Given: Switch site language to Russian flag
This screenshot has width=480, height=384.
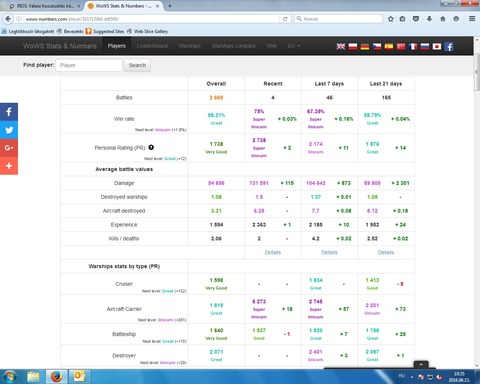Looking at the screenshot, I should [x=425, y=46].
